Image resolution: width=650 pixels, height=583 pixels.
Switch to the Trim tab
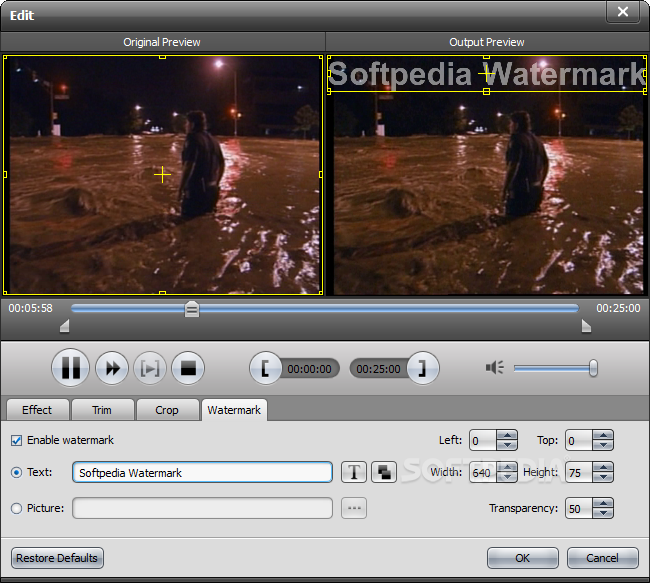pyautogui.click(x=102, y=410)
